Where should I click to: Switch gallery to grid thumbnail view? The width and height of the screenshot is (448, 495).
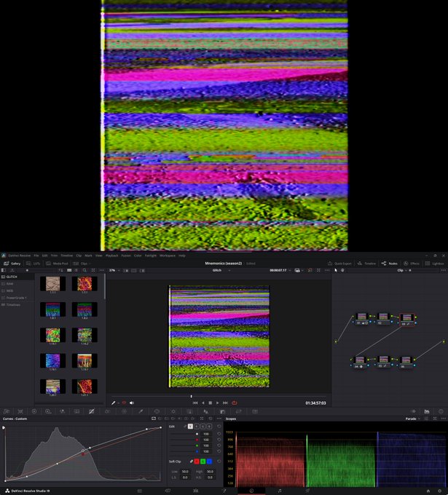coord(69,271)
